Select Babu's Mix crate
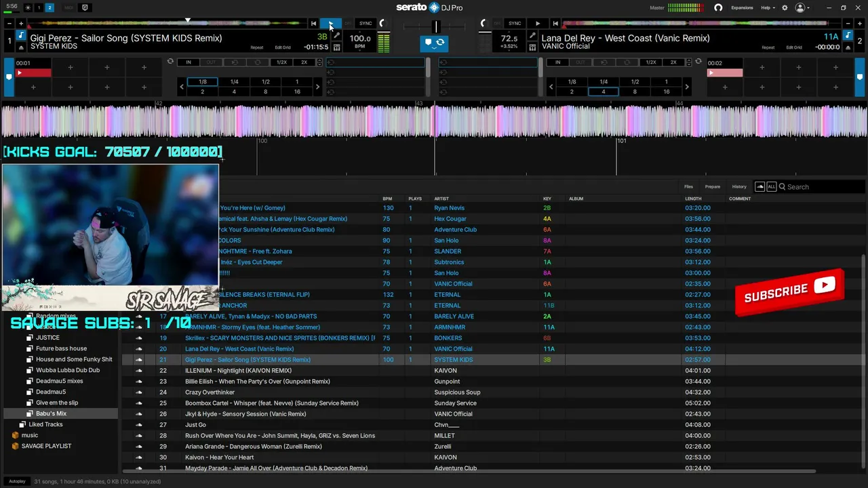The image size is (868, 488). pos(51,413)
